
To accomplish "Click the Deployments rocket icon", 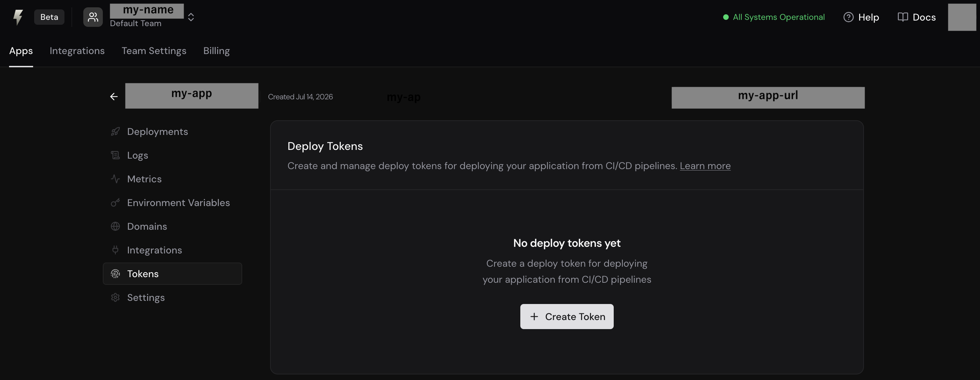I will [x=115, y=132].
